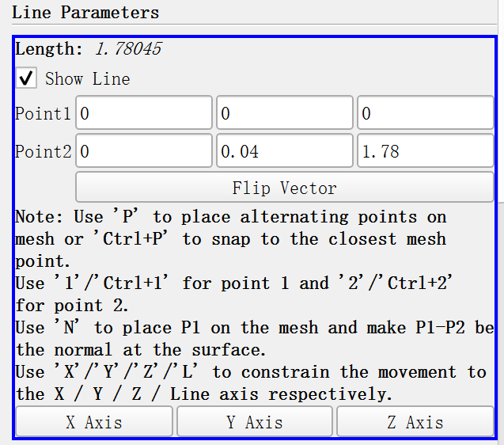
Task: Set line along Z Axis
Action: tap(415, 422)
